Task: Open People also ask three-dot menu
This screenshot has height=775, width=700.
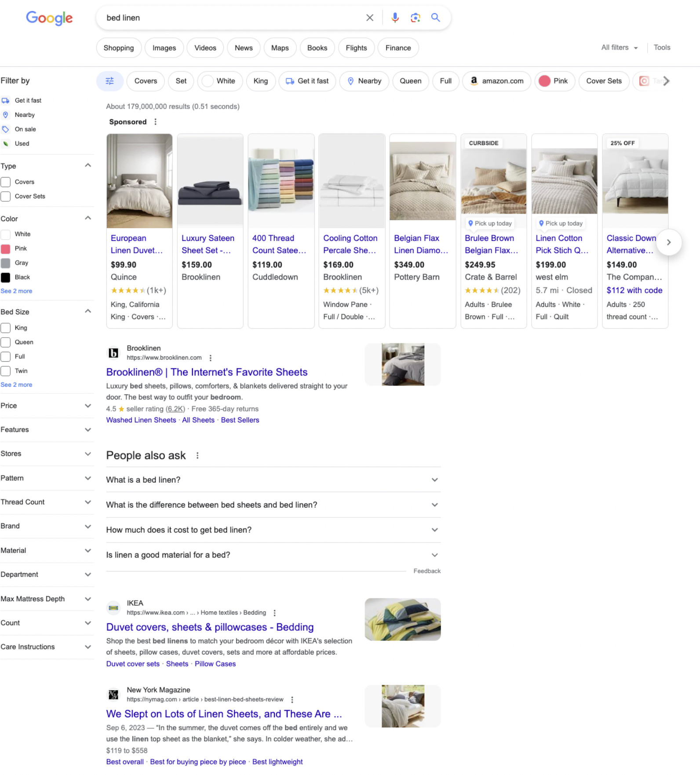Action: coord(197,455)
